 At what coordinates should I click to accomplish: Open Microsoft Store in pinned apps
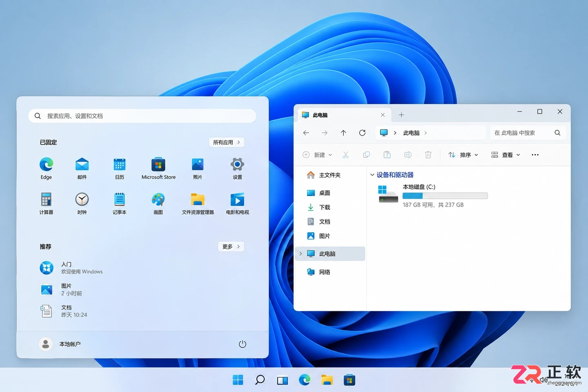tap(158, 168)
